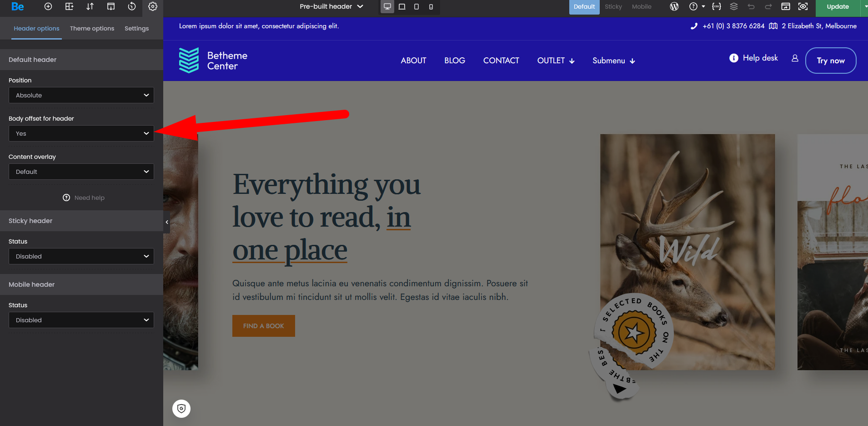
Task: Open the custom CSS editor icon
Action: (717, 6)
